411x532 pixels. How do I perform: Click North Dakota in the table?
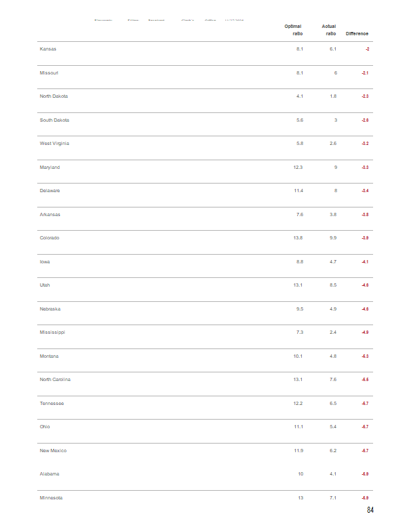(x=54, y=96)
